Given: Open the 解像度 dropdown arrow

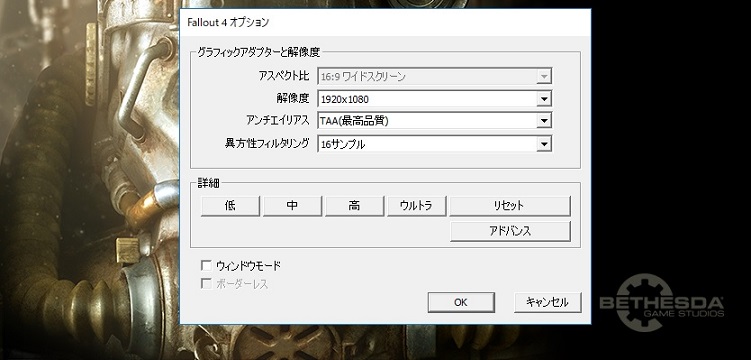Looking at the screenshot, I should click(x=543, y=99).
